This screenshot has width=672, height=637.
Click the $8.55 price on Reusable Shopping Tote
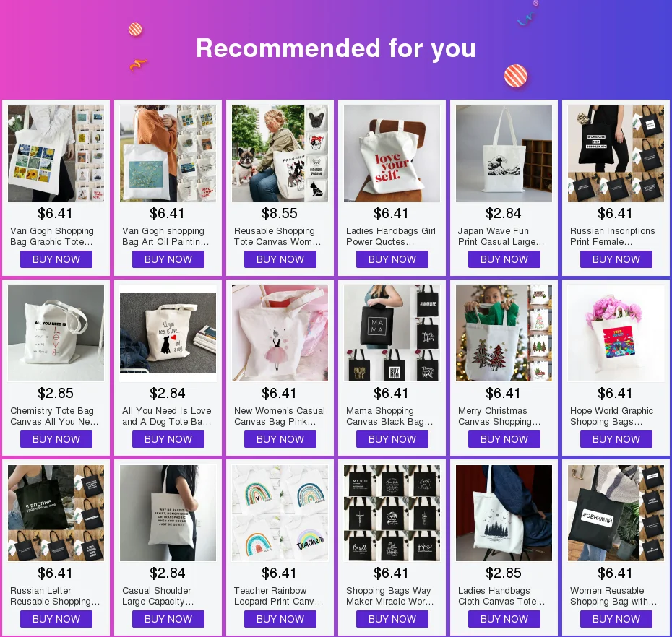click(x=280, y=213)
